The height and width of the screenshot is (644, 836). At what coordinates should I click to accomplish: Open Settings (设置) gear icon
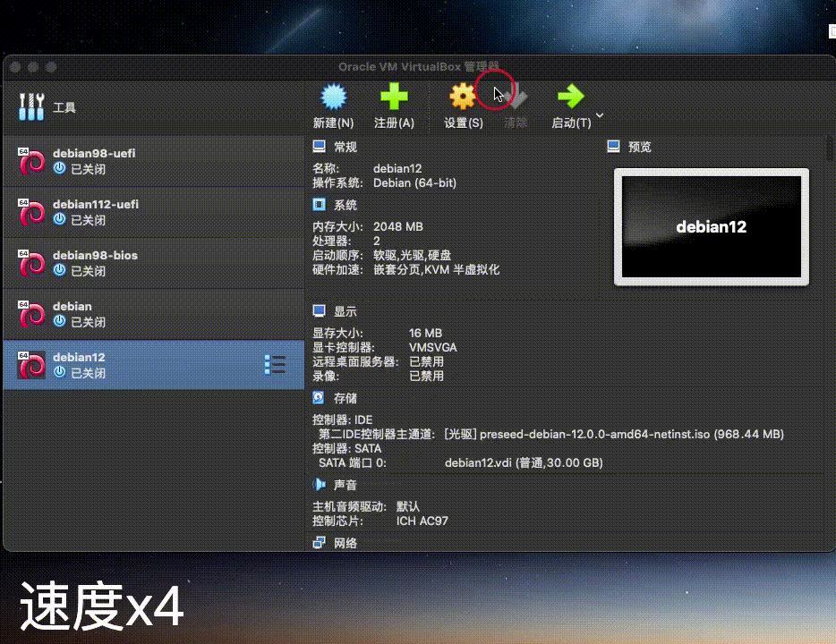[462, 97]
